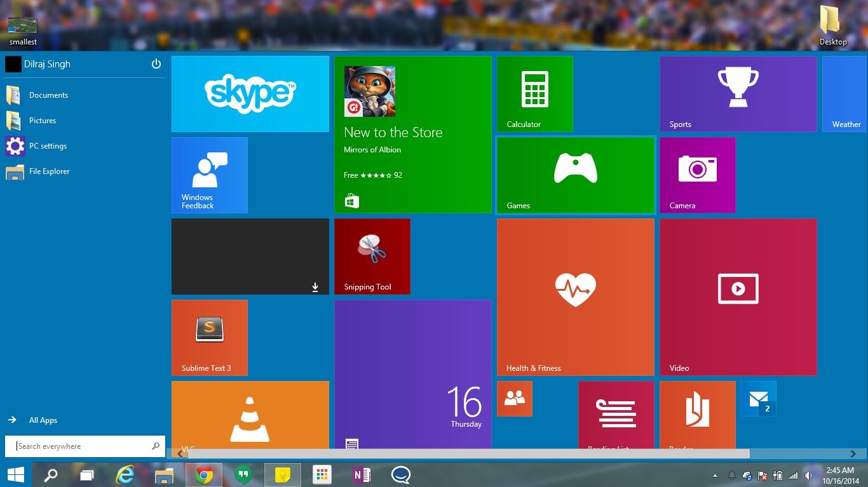Open the Video tile

[x=738, y=297]
